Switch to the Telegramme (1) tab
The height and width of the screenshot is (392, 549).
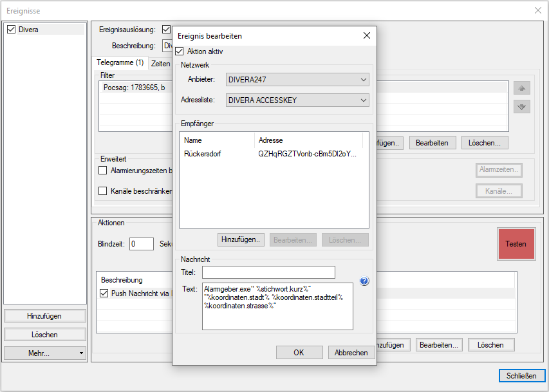[120, 63]
